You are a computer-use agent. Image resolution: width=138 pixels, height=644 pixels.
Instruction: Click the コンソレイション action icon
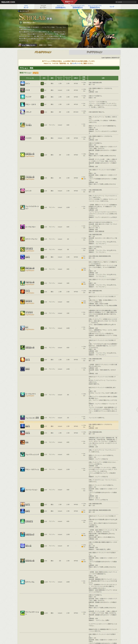23,490
